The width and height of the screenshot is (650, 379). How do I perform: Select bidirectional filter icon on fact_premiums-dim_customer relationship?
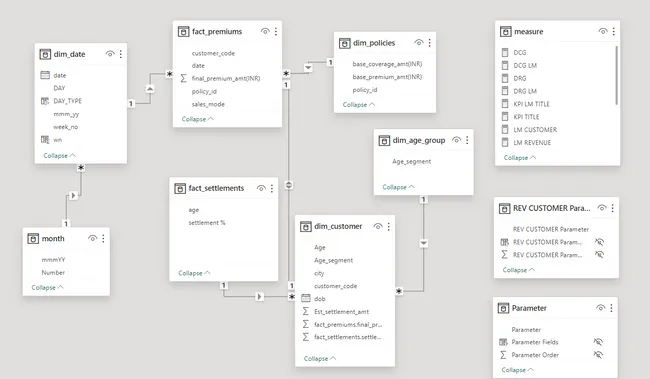289,185
